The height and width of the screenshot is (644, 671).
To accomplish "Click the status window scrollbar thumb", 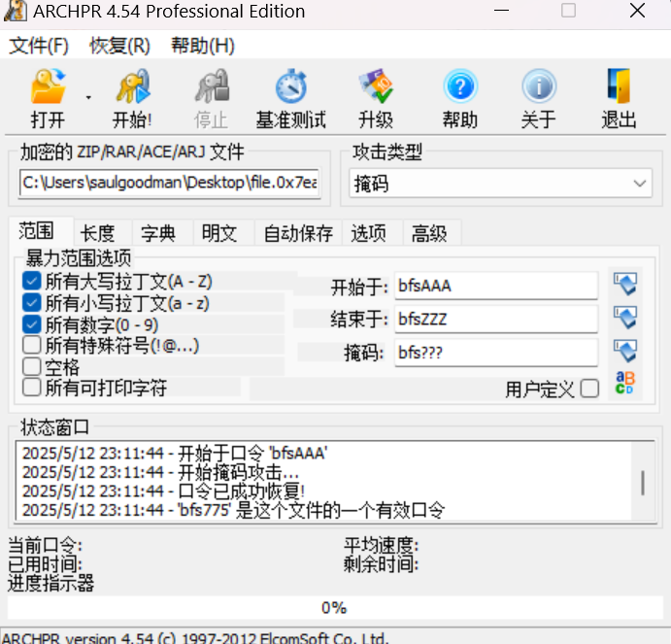I will click(x=643, y=483).
